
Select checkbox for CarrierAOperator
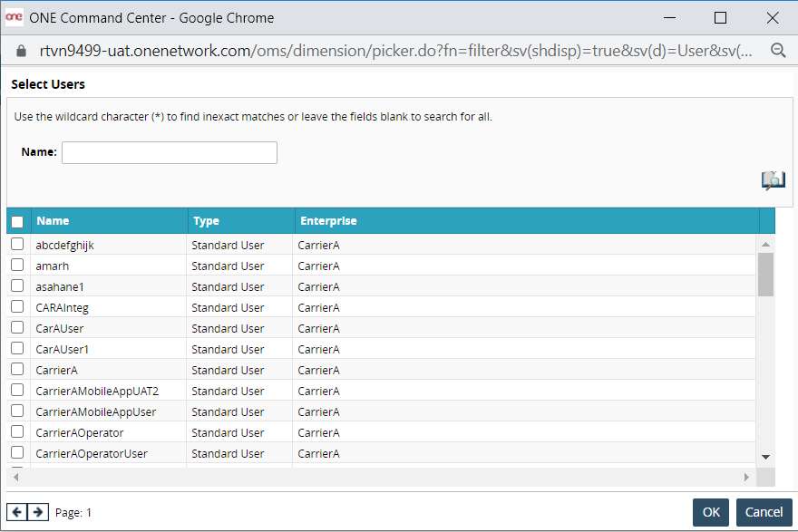pyautogui.click(x=17, y=431)
